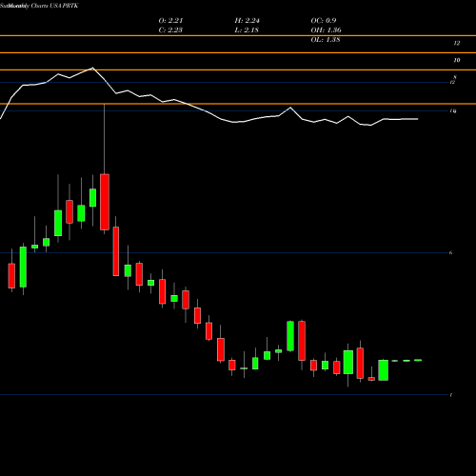Click the high value "H: 2.24"
476x476 pixels.
coord(248,21)
